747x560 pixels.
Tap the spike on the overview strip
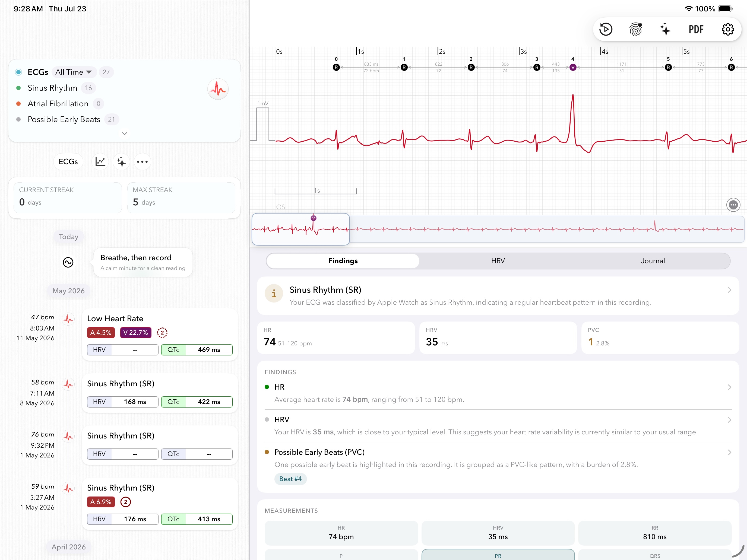(x=655, y=225)
